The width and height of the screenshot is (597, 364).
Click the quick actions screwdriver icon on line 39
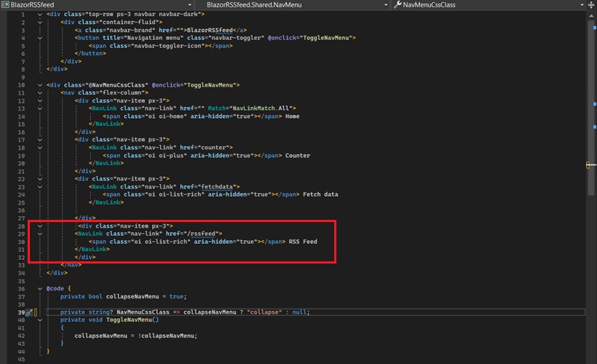[x=29, y=312]
